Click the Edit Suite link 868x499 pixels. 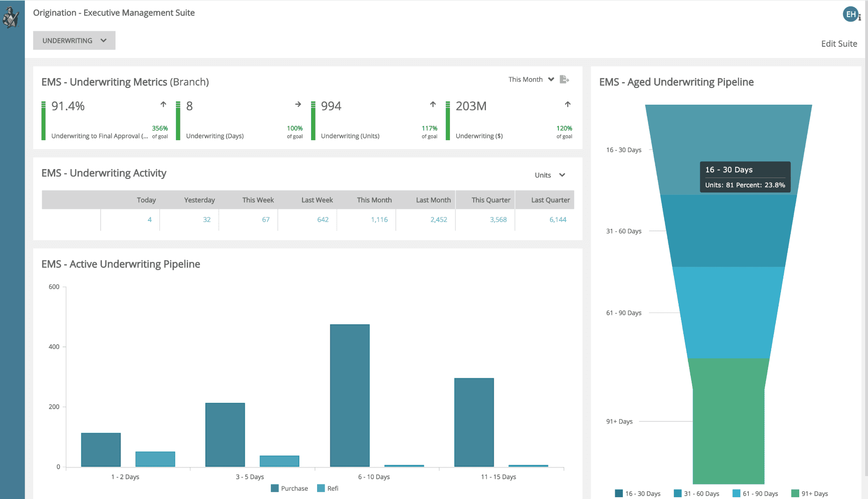point(839,43)
